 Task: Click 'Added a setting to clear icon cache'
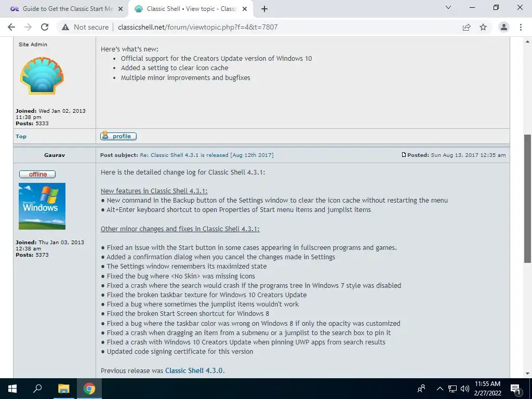(x=175, y=68)
